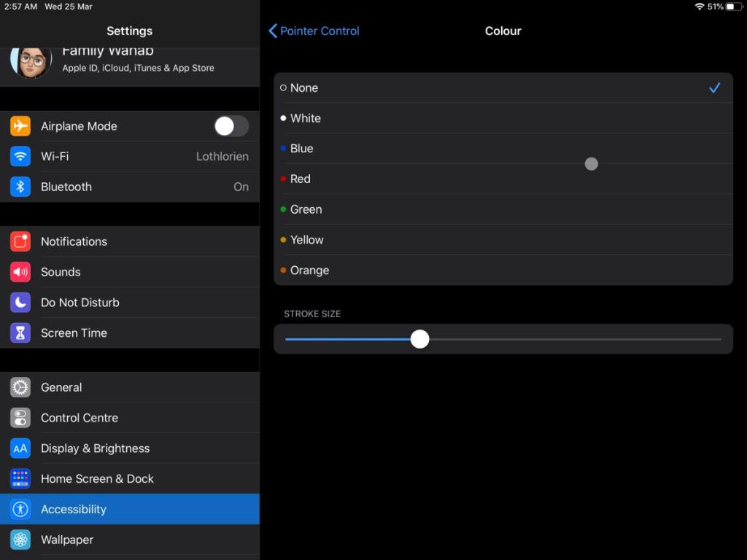This screenshot has height=560, width=747.
Task: Toggle Airplane Mode on
Action: point(231,125)
